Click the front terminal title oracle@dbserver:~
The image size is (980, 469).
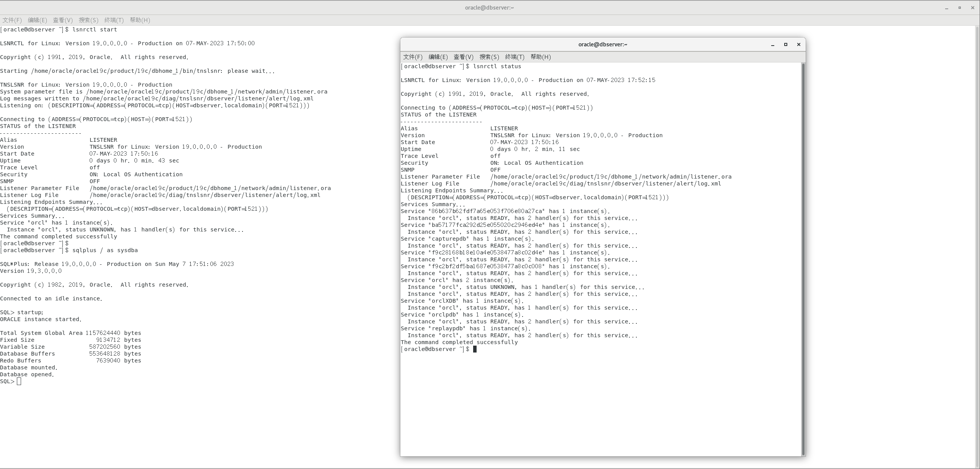(603, 44)
